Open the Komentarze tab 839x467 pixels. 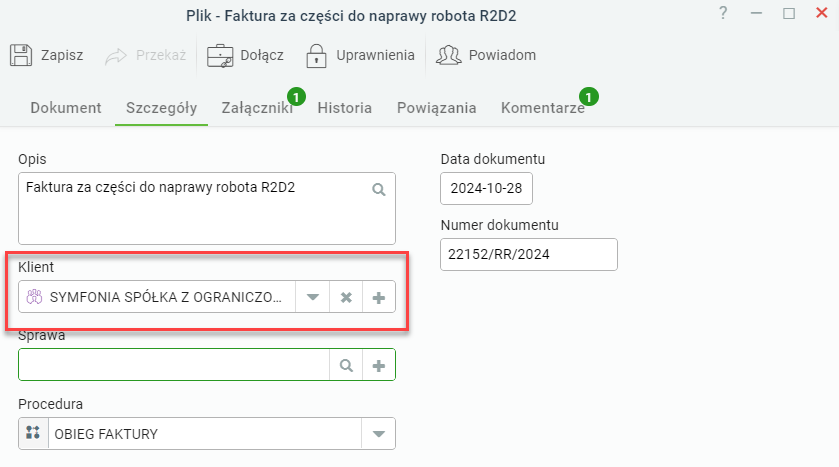[543, 108]
